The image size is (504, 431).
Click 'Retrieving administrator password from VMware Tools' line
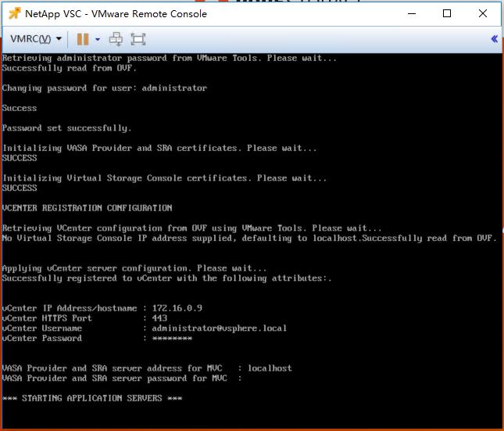tap(170, 58)
